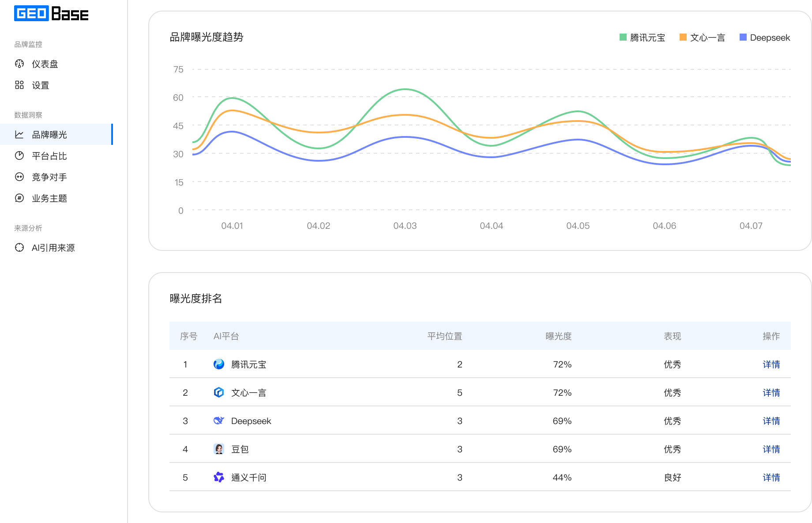
Task: Toggle the Deepseek legend series
Action: (765, 38)
